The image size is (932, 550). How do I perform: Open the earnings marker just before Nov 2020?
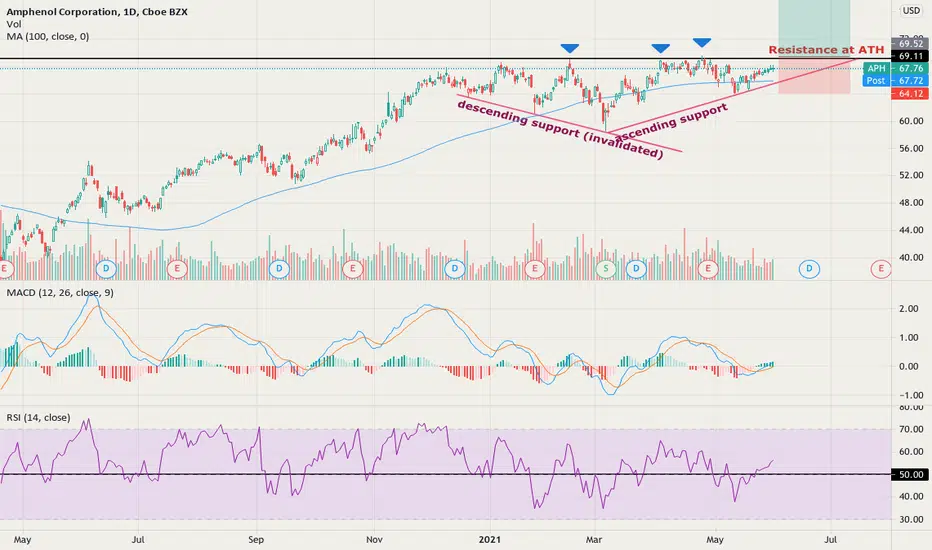pos(352,269)
